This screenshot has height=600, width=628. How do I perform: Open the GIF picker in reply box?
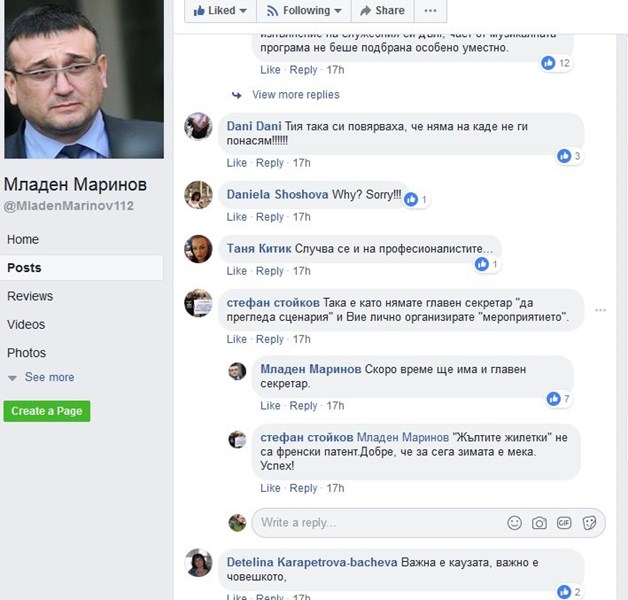pos(565,523)
